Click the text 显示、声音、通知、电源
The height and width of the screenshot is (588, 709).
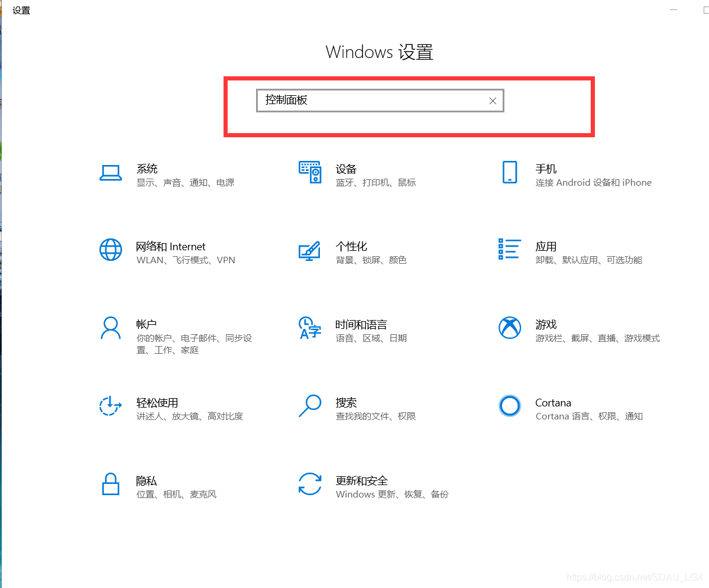pyautogui.click(x=186, y=183)
